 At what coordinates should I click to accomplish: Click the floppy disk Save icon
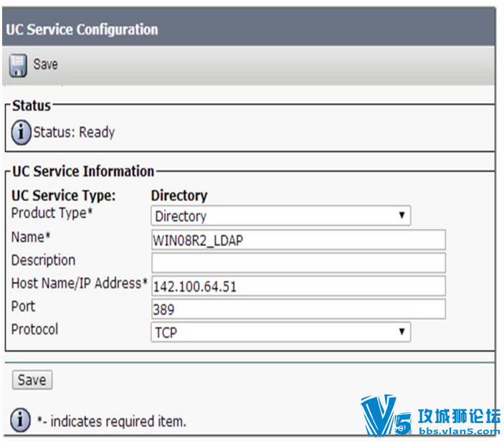point(18,65)
